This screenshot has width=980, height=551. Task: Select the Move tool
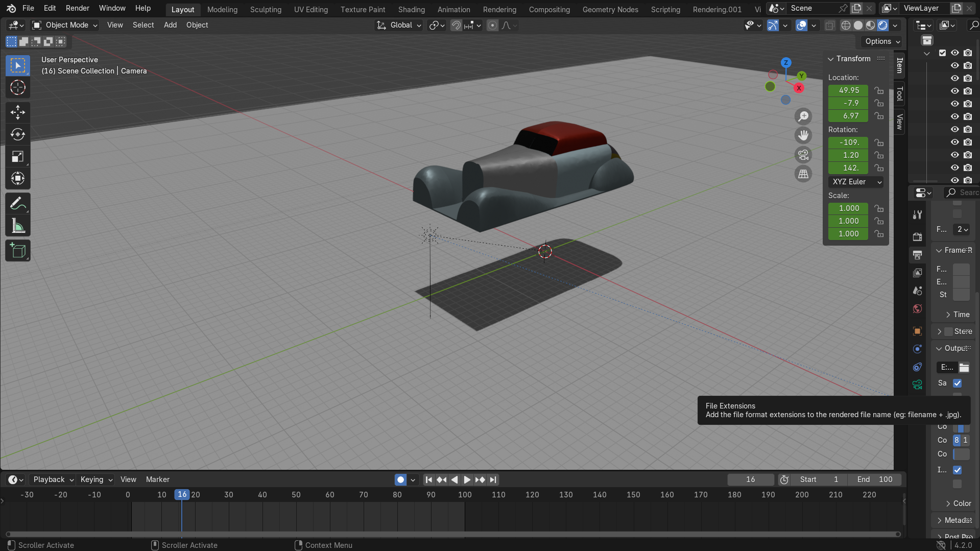(x=18, y=112)
